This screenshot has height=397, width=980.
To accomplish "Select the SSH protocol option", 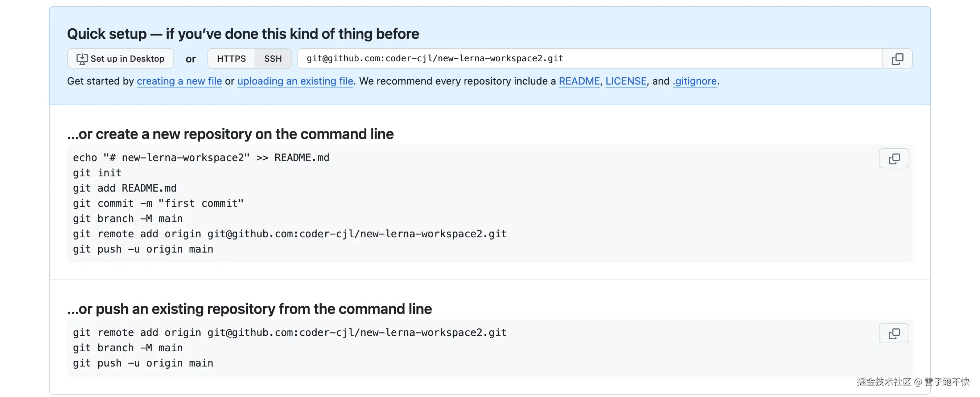I will pyautogui.click(x=273, y=59).
